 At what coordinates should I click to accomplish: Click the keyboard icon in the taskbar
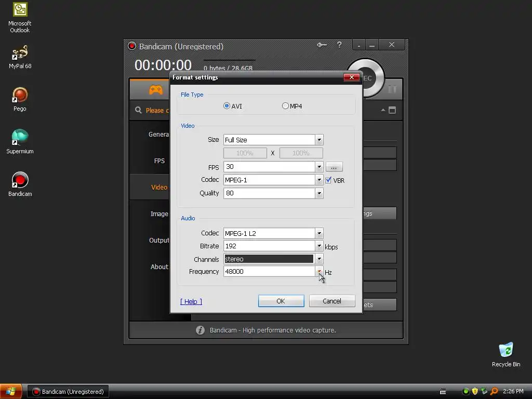coord(443,392)
